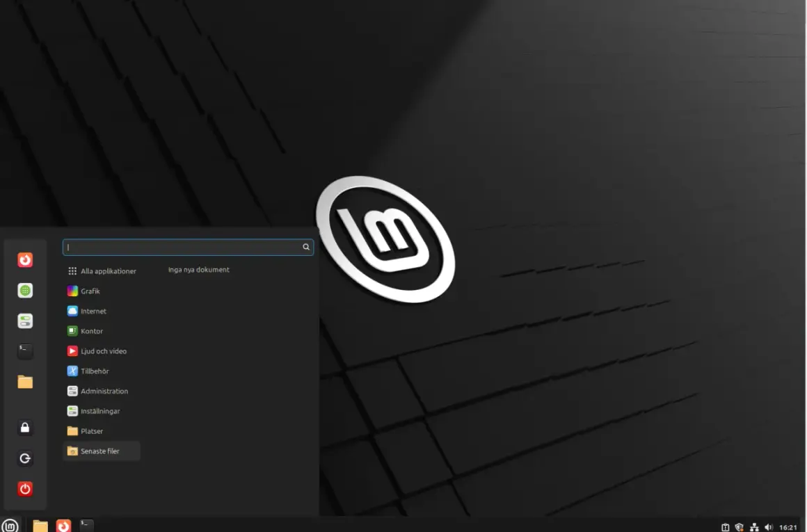The height and width of the screenshot is (532, 807).
Task: Open the Tillbehör category
Action: (x=102, y=371)
